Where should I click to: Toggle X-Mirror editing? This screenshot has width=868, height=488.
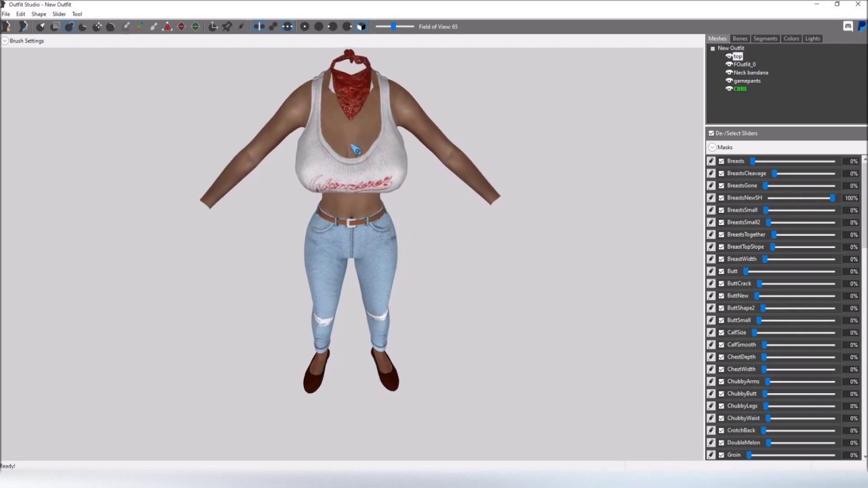tap(259, 26)
